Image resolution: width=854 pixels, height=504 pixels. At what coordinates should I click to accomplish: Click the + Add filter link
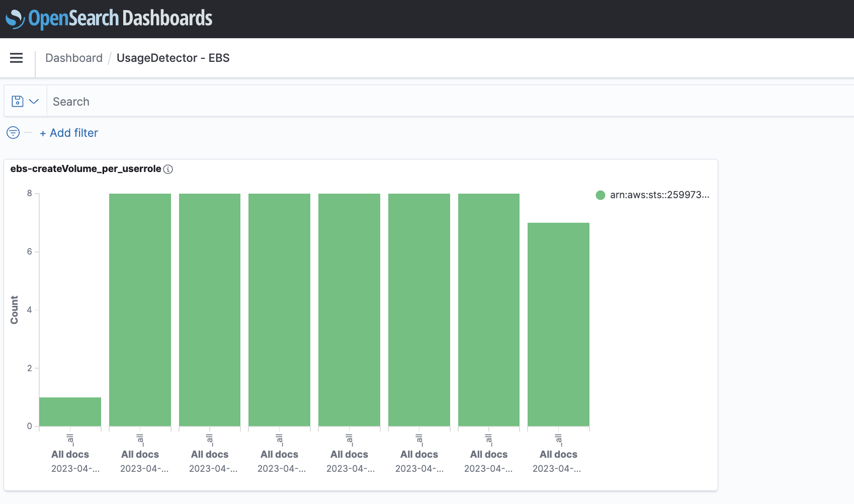[x=69, y=133]
